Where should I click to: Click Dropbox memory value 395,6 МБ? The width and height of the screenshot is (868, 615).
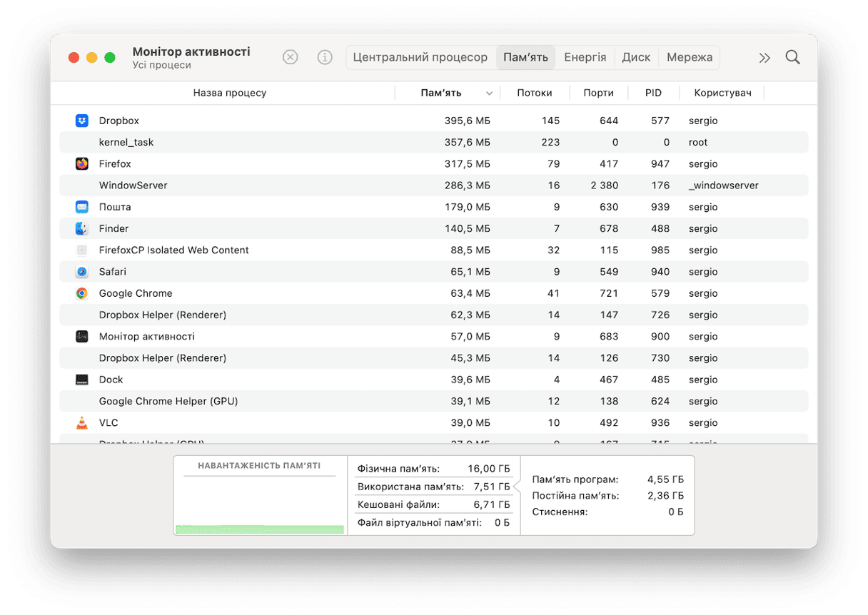tap(468, 121)
